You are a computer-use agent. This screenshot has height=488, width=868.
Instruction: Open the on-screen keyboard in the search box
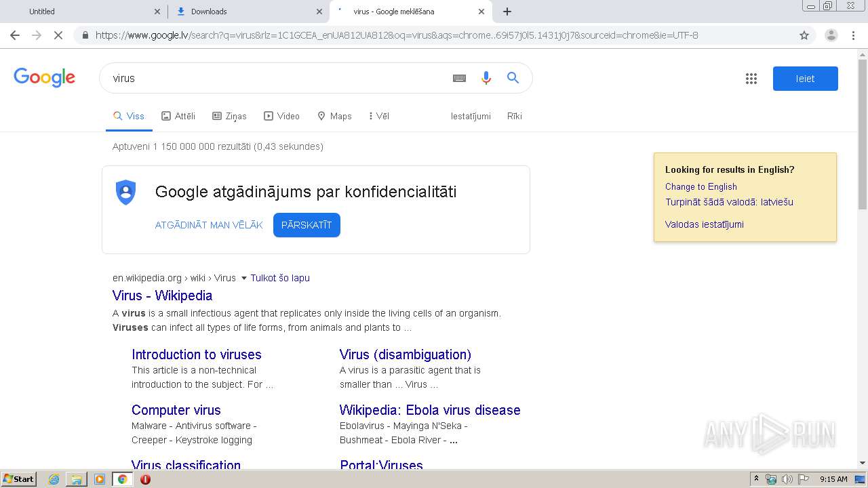459,78
